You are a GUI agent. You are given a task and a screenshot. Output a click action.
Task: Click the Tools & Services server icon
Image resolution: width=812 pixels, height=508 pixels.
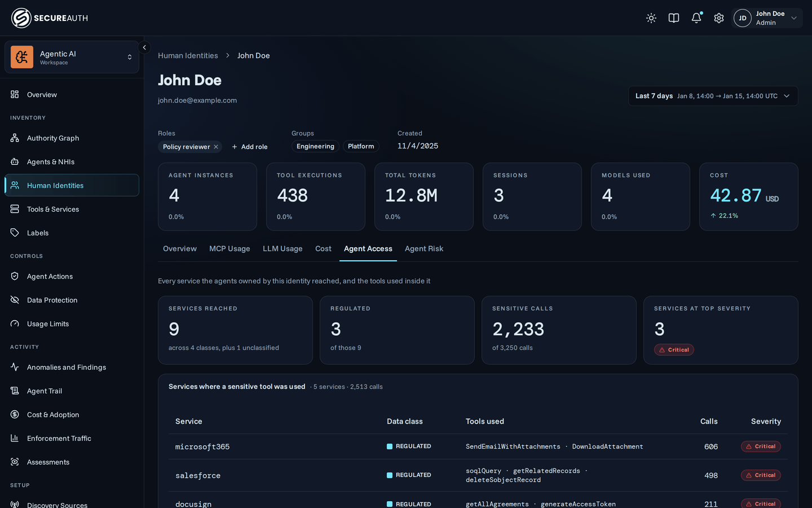click(15, 209)
